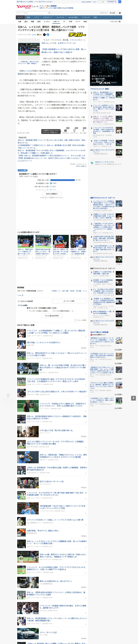Open 個人成績 stats link
This screenshot has width=138, height=644.
pos(79,291)
